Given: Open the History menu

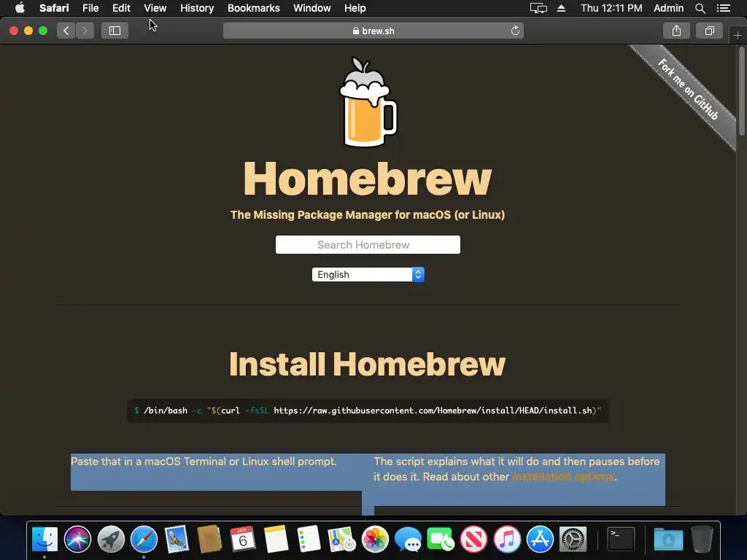Looking at the screenshot, I should click(x=197, y=8).
